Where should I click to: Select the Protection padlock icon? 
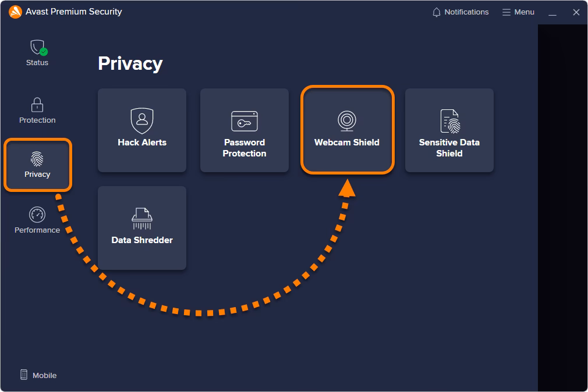[37, 105]
